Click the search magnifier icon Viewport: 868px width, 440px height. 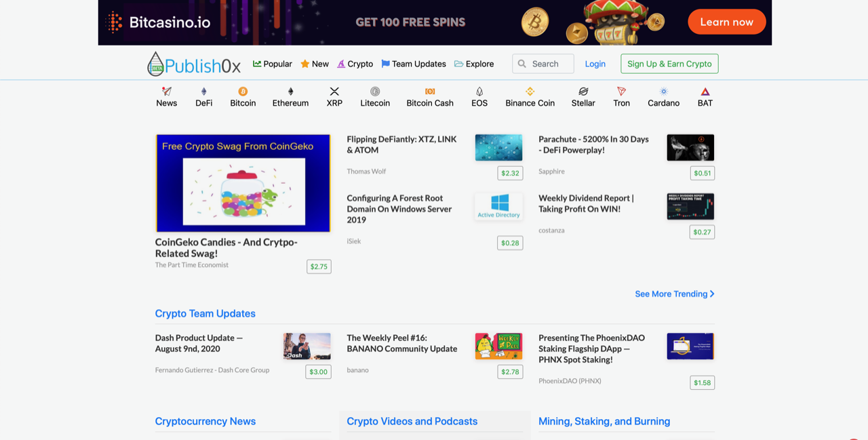coord(522,64)
